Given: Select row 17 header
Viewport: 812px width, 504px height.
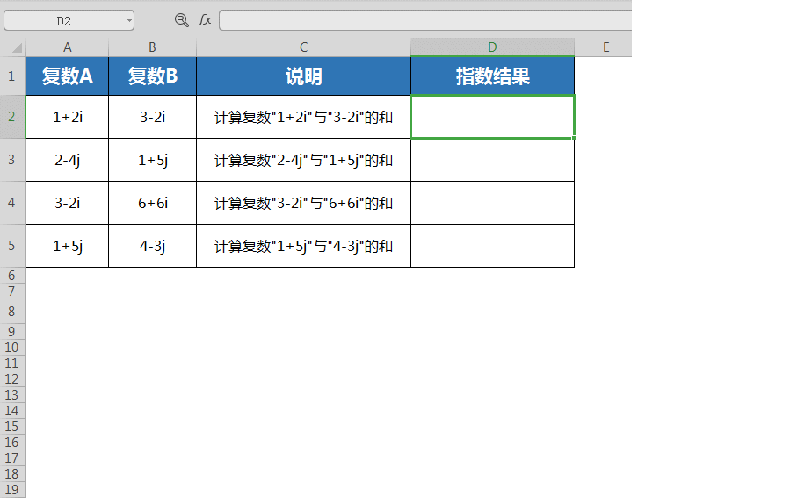Looking at the screenshot, I should (12, 458).
